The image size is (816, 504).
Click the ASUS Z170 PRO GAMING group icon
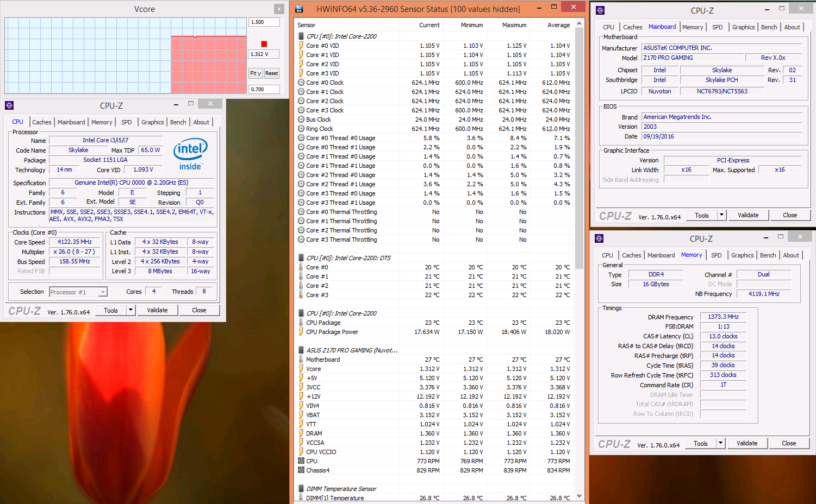point(301,350)
